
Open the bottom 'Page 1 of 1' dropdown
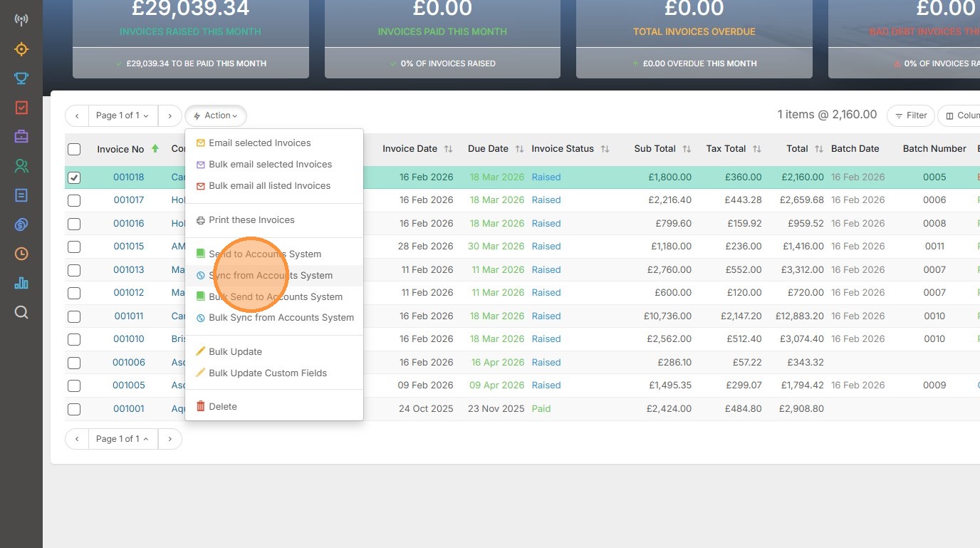123,439
